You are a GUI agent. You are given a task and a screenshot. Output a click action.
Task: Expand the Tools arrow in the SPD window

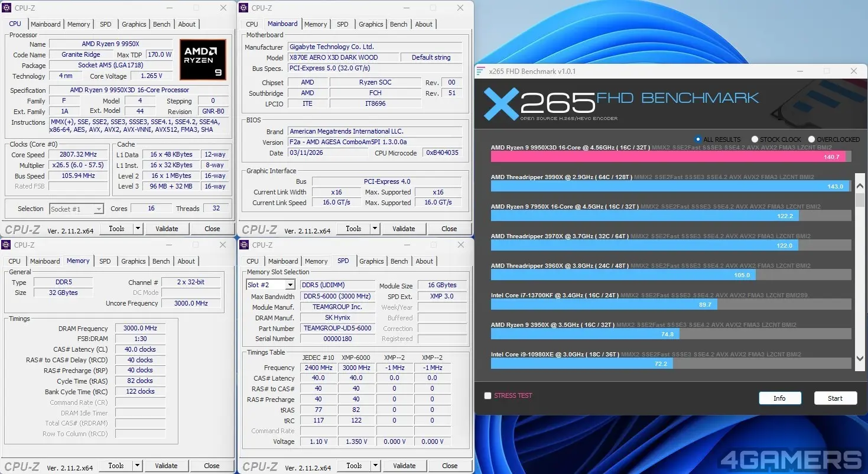(375, 466)
